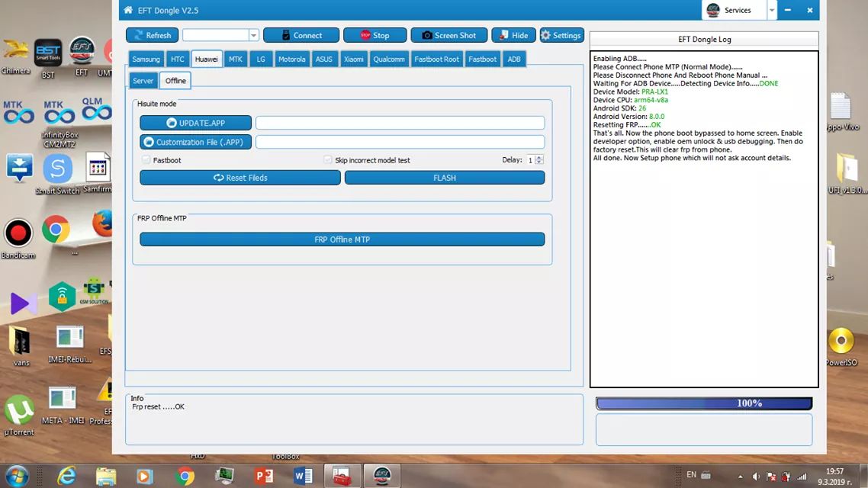The height and width of the screenshot is (488, 868).
Task: Click the Services avatar icon
Action: 713,10
